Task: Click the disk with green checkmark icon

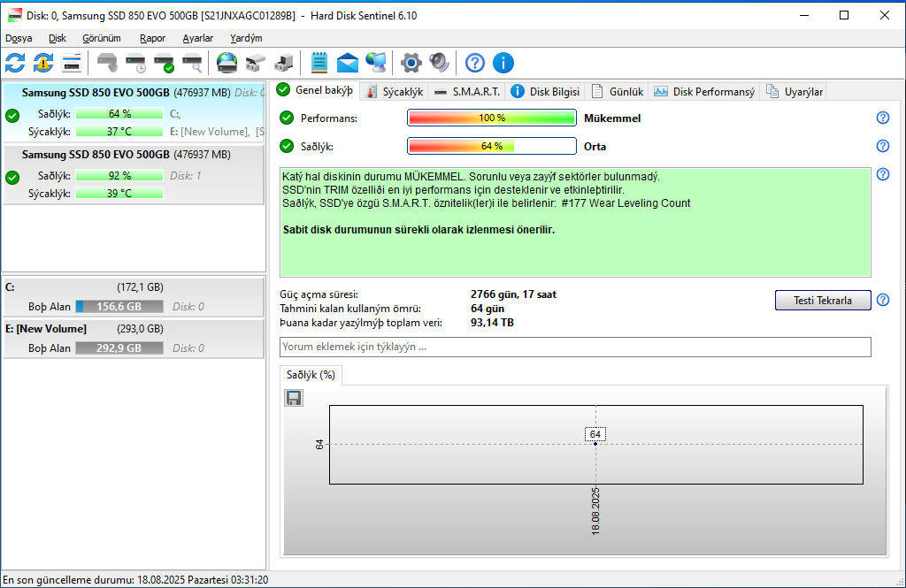Action: (x=164, y=63)
